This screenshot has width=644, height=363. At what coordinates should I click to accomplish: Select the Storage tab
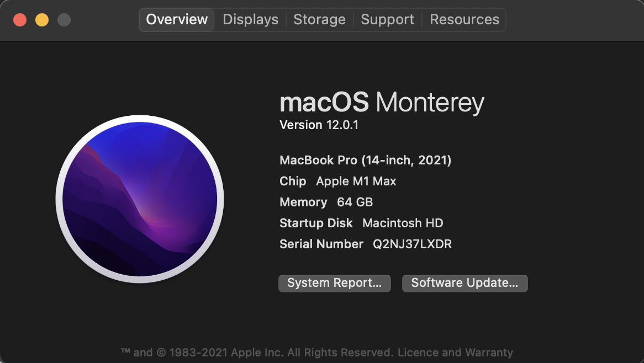[x=319, y=20]
